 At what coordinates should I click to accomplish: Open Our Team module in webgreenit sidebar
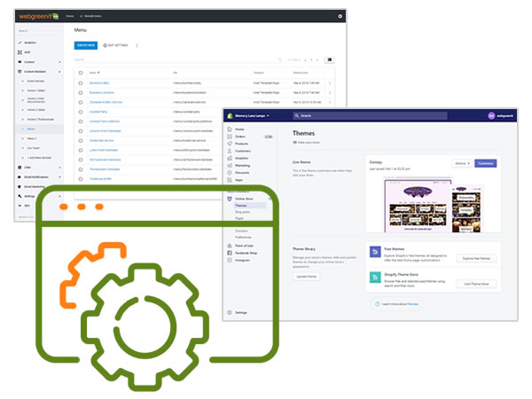tap(34, 148)
